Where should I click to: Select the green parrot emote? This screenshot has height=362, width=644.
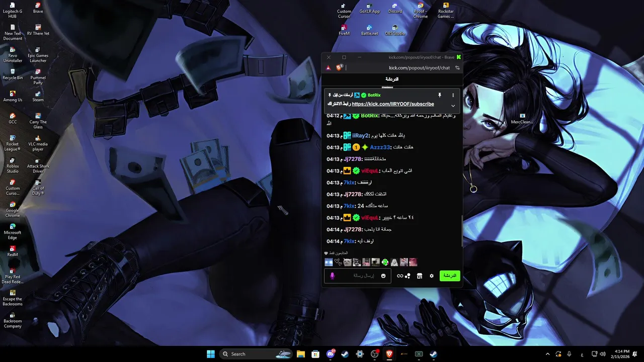point(385,262)
